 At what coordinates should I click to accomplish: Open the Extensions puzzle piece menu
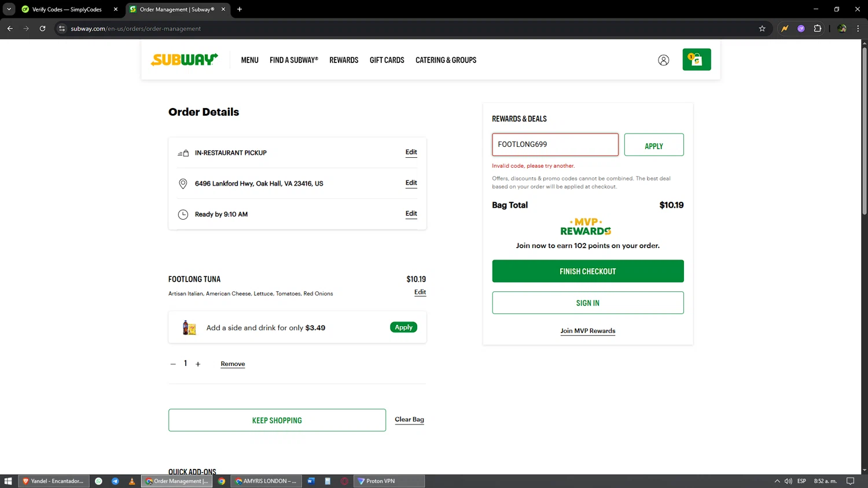(x=817, y=28)
